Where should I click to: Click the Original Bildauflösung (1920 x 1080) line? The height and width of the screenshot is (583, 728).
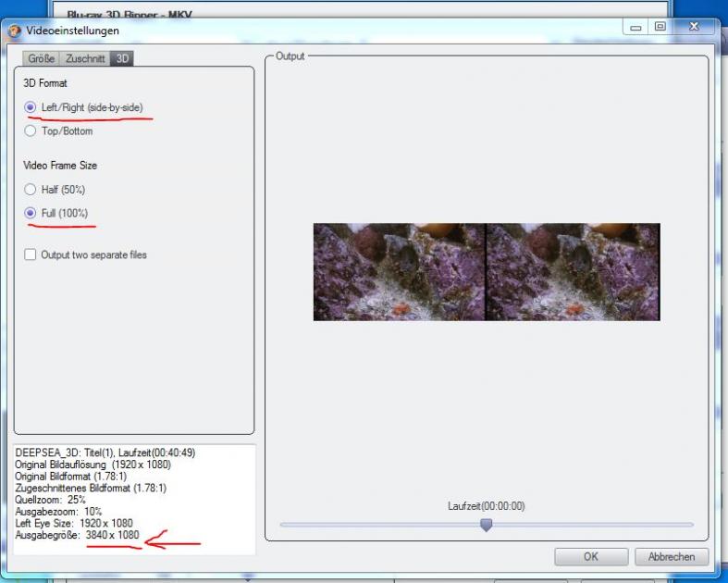[93, 464]
